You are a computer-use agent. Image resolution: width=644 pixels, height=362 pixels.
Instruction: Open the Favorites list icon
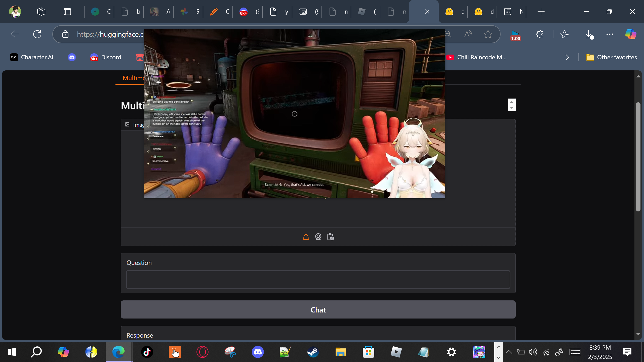(x=565, y=34)
